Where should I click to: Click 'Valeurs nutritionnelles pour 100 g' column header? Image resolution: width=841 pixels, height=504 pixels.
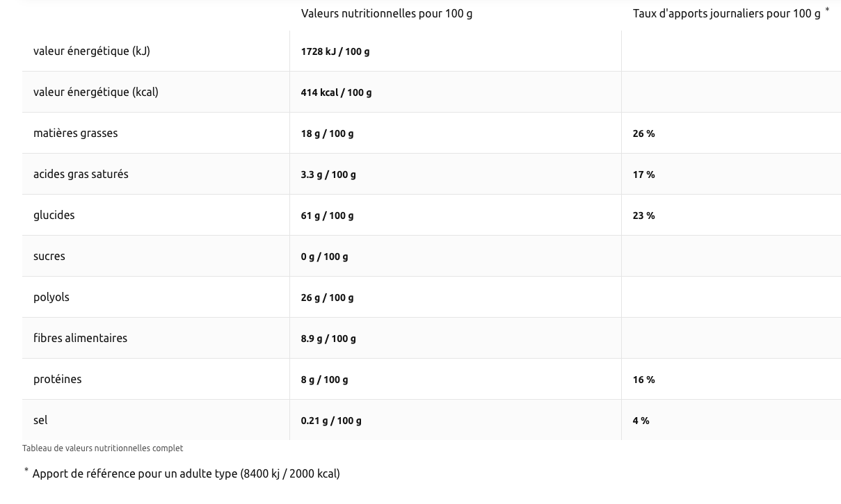[x=387, y=13]
